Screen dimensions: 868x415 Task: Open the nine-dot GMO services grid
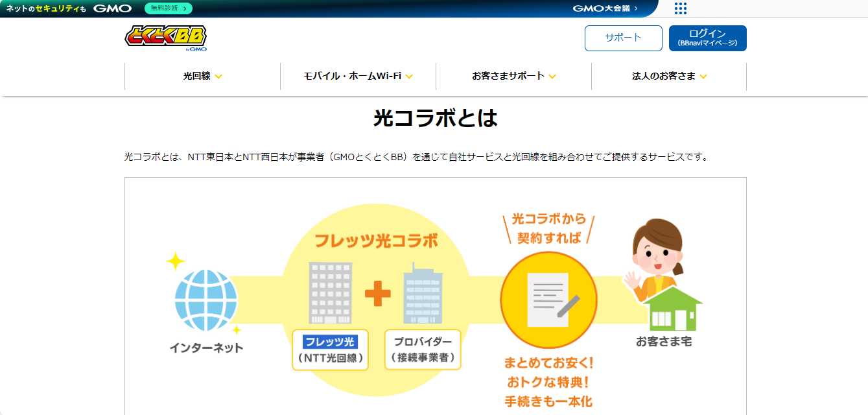click(x=680, y=8)
